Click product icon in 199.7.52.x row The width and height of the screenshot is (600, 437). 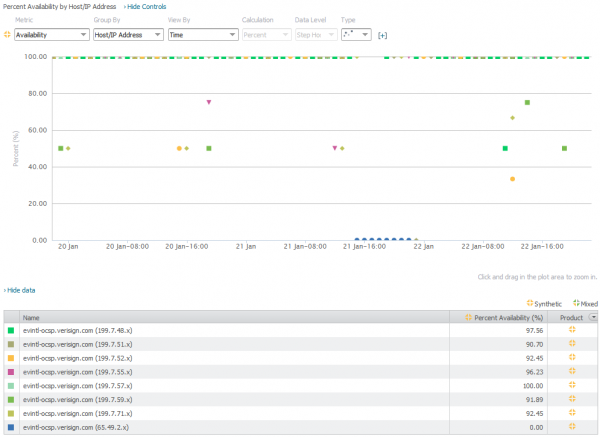[x=572, y=357]
